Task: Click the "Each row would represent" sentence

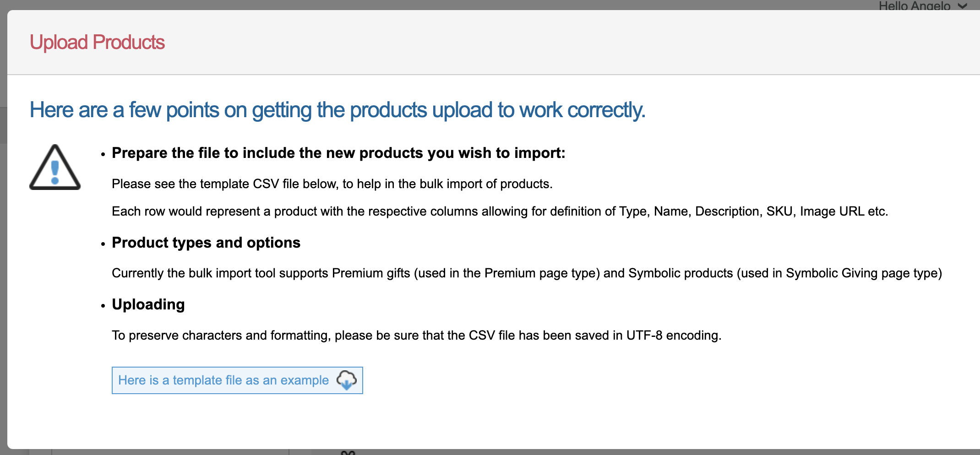Action: [x=500, y=211]
